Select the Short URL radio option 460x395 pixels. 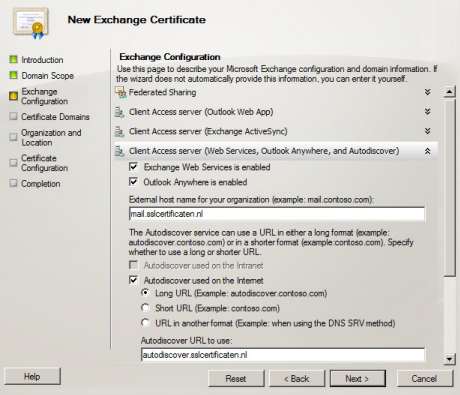[145, 307]
